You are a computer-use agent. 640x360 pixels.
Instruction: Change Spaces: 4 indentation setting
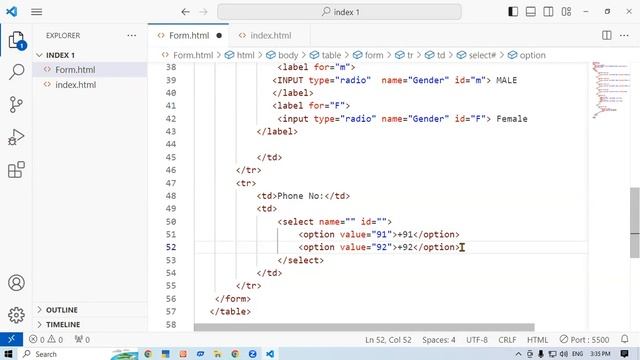click(x=439, y=340)
